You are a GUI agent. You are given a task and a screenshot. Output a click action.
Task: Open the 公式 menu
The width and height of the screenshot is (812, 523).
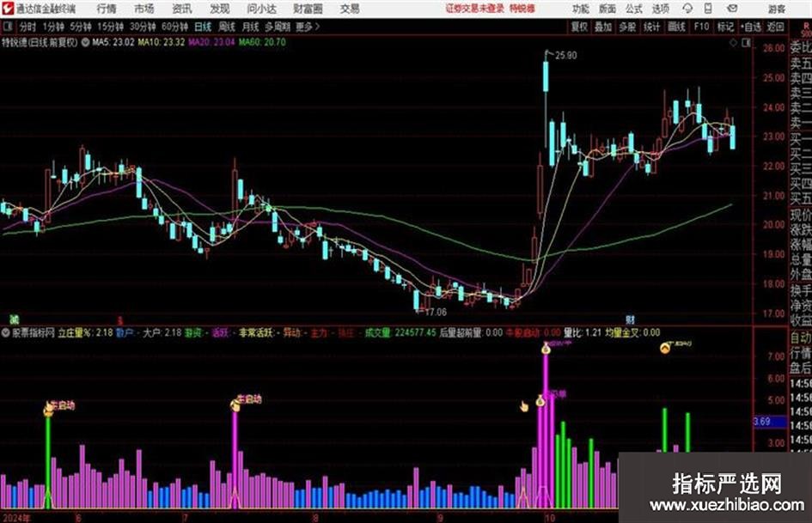click(x=634, y=9)
